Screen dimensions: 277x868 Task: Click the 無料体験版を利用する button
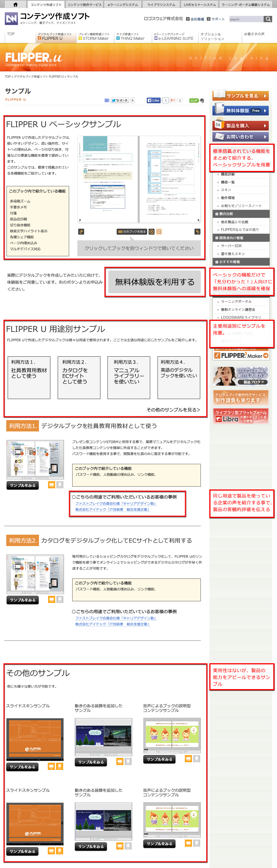pyautogui.click(x=155, y=282)
